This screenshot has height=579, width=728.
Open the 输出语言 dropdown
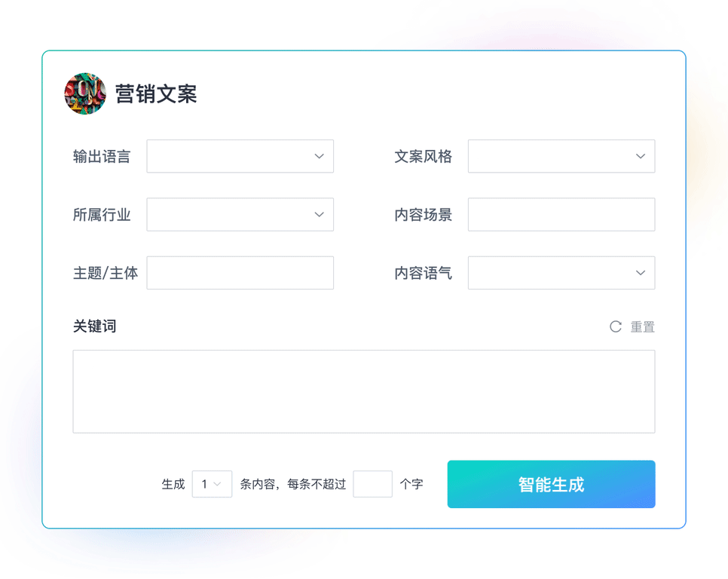[x=240, y=156]
